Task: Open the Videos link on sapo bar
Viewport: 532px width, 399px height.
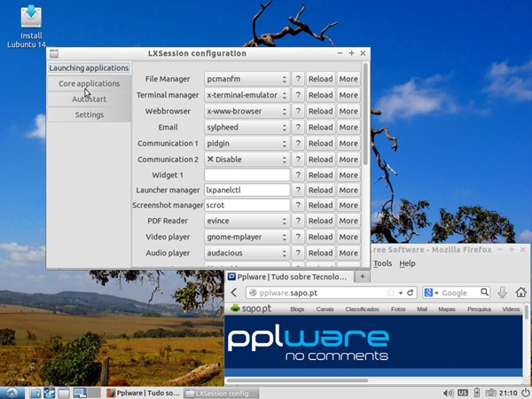Action: pos(511,309)
